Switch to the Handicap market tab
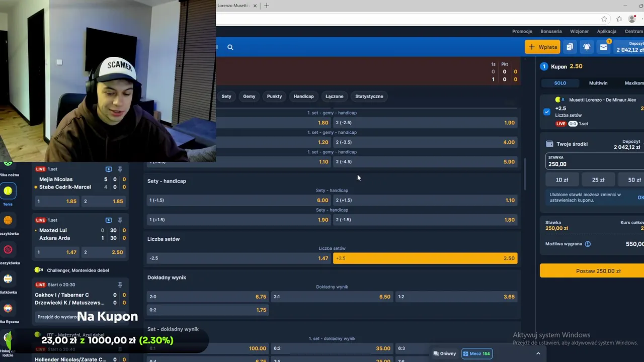 coord(303,97)
